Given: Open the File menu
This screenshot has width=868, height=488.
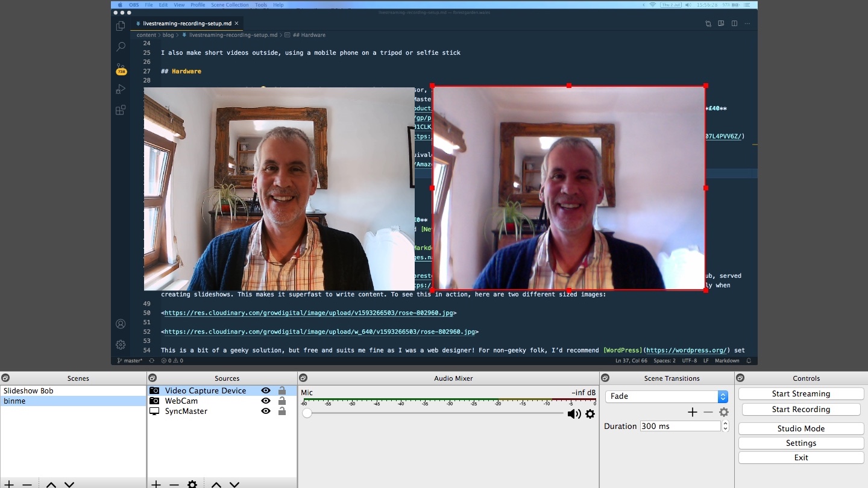Looking at the screenshot, I should click(x=149, y=5).
